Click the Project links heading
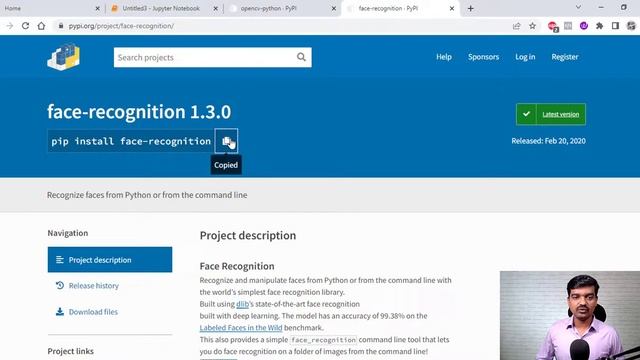Screen dimensions: 640x360 71,351
